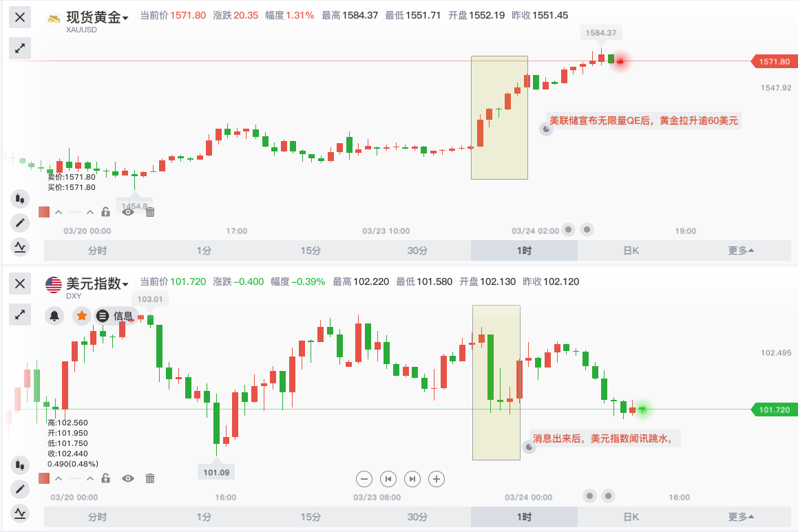Open the 信息 info button
This screenshot has height=532, width=798.
[x=116, y=316]
